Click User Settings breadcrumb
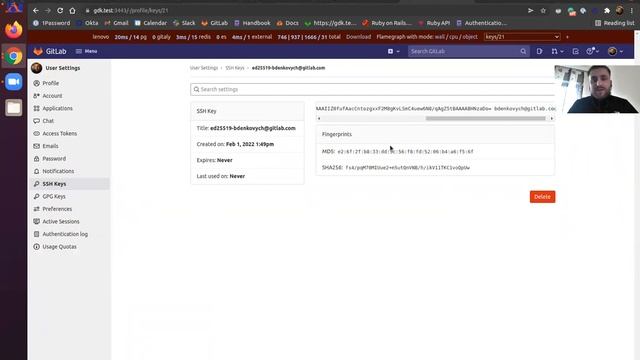Image resolution: width=640 pixels, height=360 pixels. click(x=204, y=68)
